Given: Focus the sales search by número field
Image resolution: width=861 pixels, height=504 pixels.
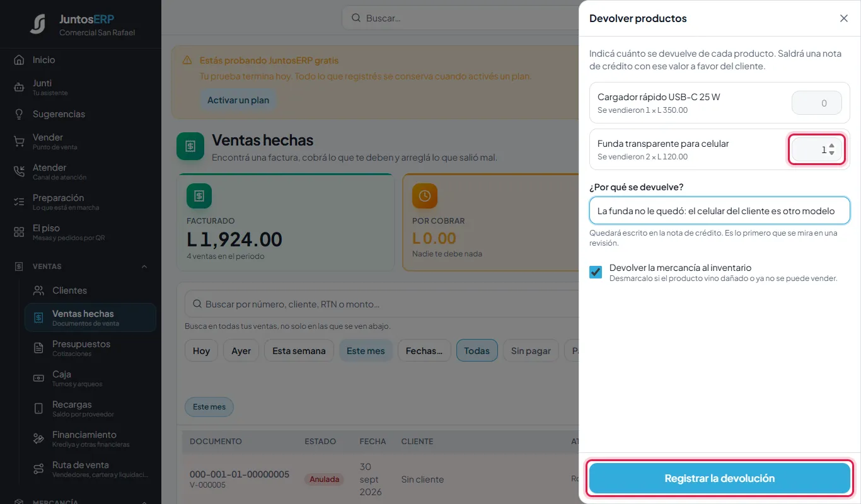Looking at the screenshot, I should tap(381, 304).
